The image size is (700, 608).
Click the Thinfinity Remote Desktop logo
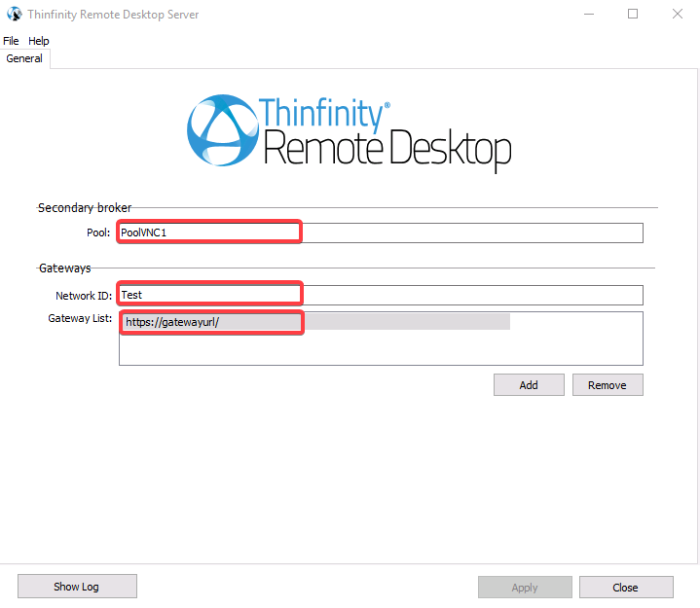click(350, 132)
